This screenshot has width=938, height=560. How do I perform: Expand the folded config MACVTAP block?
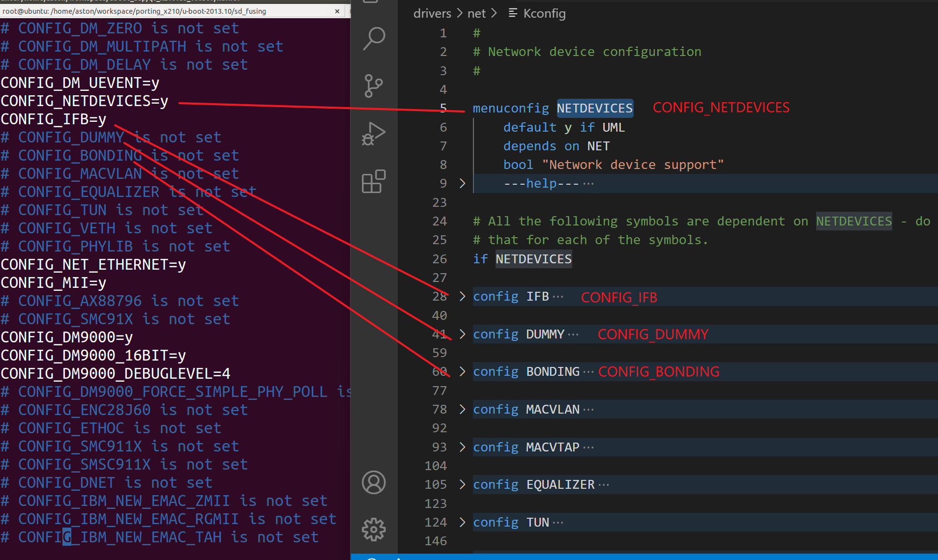[462, 447]
